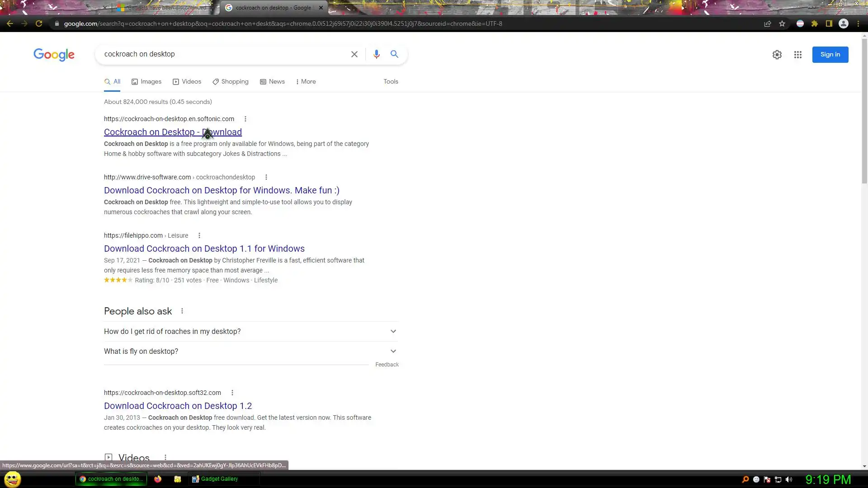868x488 pixels.
Task: Click the magnifier search button icon
Action: [x=394, y=54]
